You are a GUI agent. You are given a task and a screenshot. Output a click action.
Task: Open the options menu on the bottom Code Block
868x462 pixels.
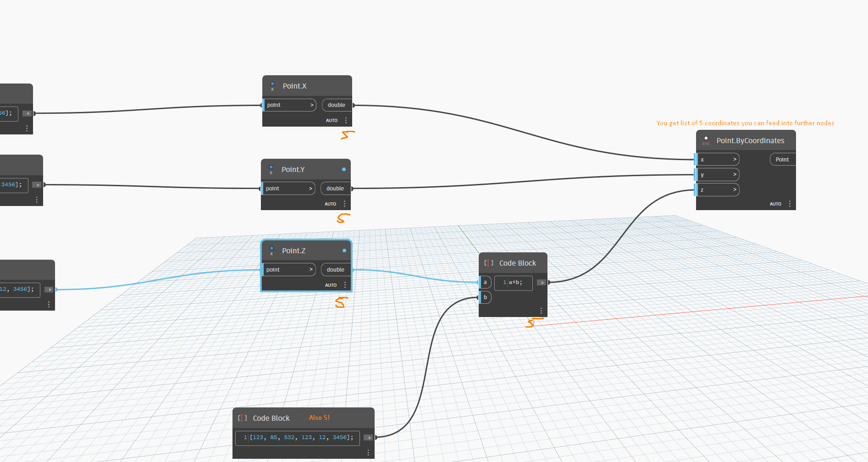click(368, 452)
